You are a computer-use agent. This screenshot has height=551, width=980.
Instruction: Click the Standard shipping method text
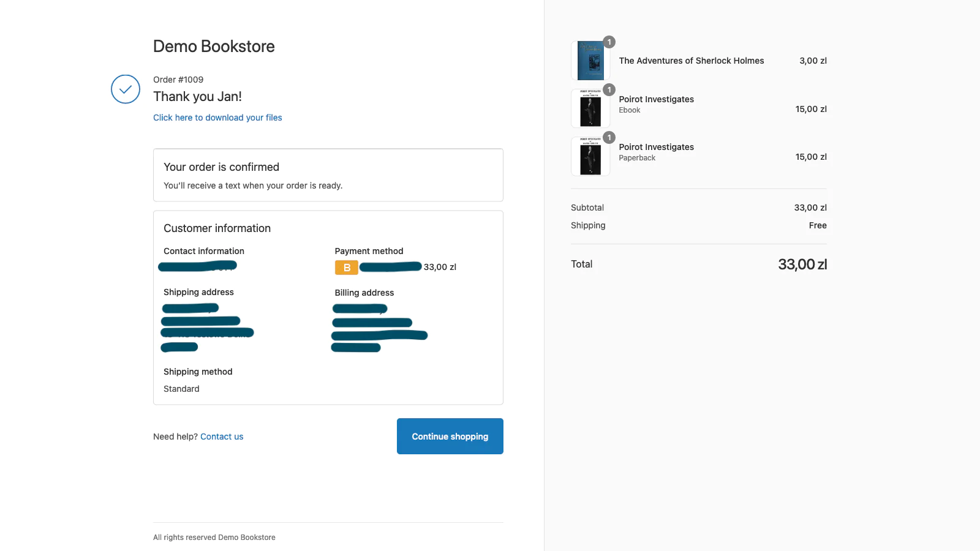[x=181, y=389]
